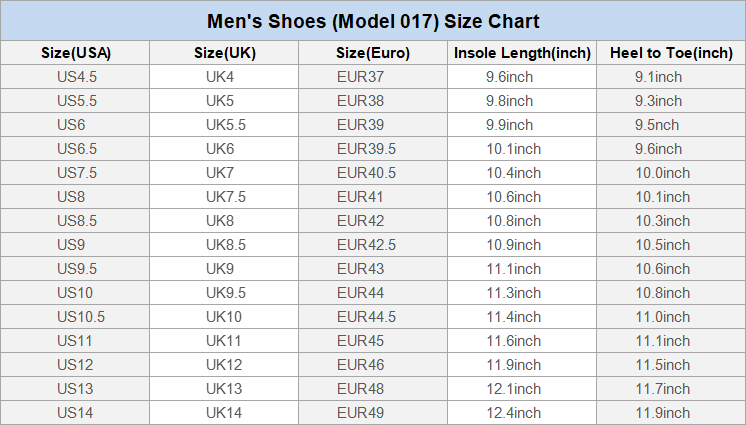The image size is (746, 425).
Task: Select the US6.5 size cell
Action: click(x=76, y=149)
